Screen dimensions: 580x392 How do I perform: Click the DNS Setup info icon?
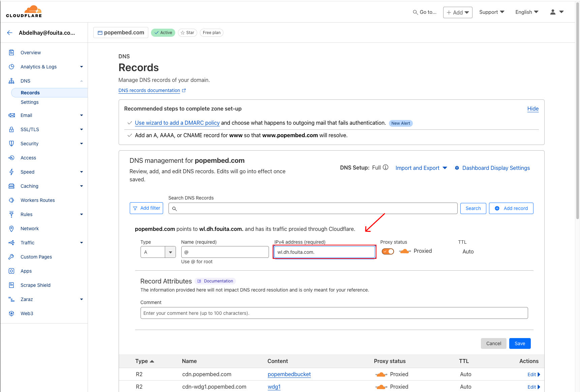(x=386, y=167)
